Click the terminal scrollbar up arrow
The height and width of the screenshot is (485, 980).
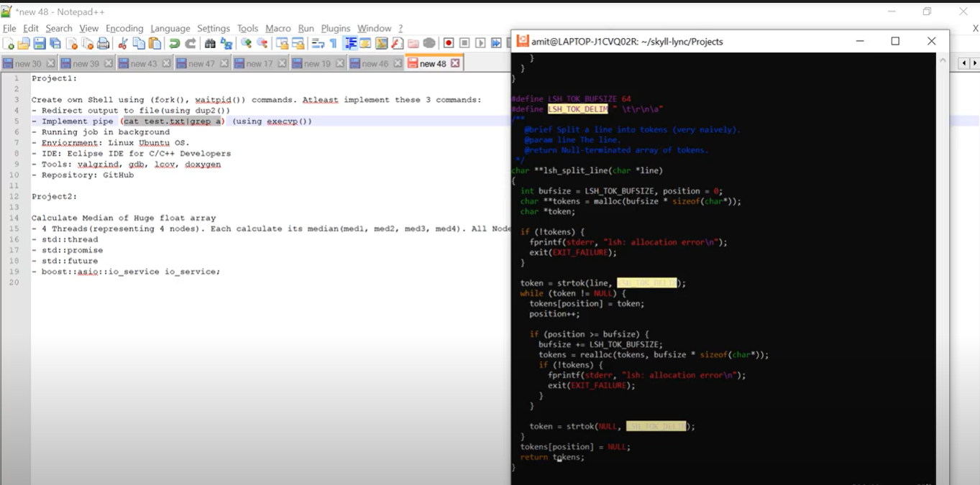click(943, 60)
